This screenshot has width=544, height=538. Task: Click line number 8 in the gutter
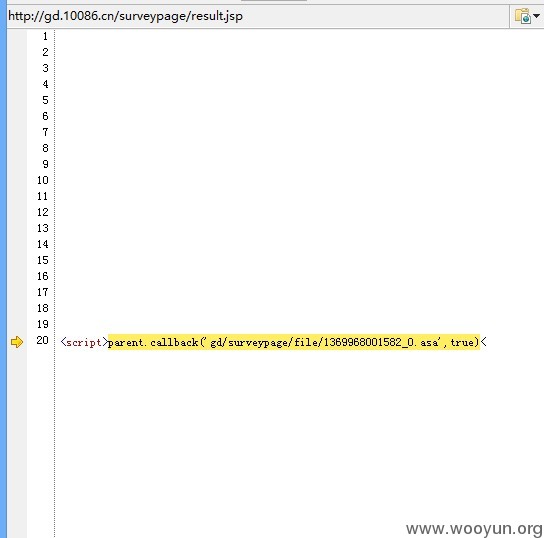pyautogui.click(x=45, y=148)
